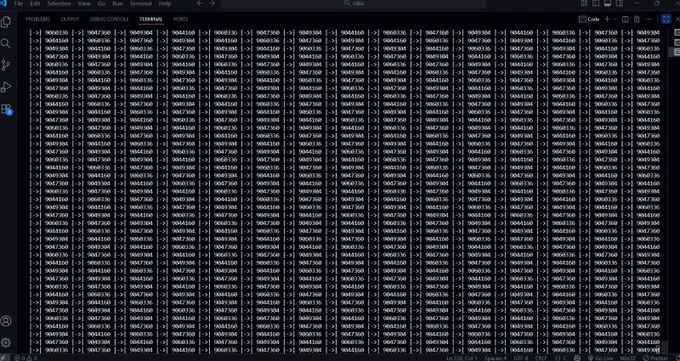Screen dimensions: 680x361
Task: Open the Extensions view with the badge
Action: coord(6,109)
